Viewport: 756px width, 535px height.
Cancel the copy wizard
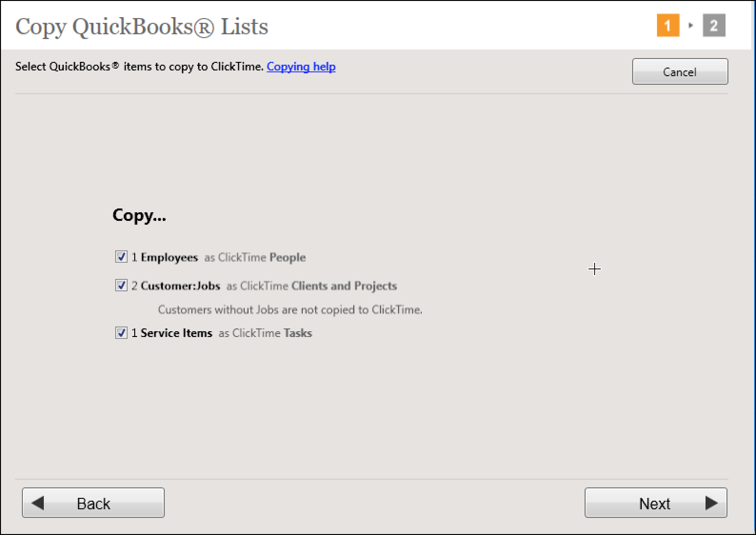pyautogui.click(x=680, y=72)
